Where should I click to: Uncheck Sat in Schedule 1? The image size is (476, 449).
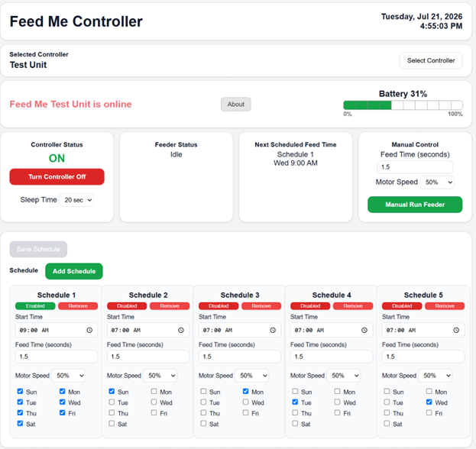[x=20, y=423]
